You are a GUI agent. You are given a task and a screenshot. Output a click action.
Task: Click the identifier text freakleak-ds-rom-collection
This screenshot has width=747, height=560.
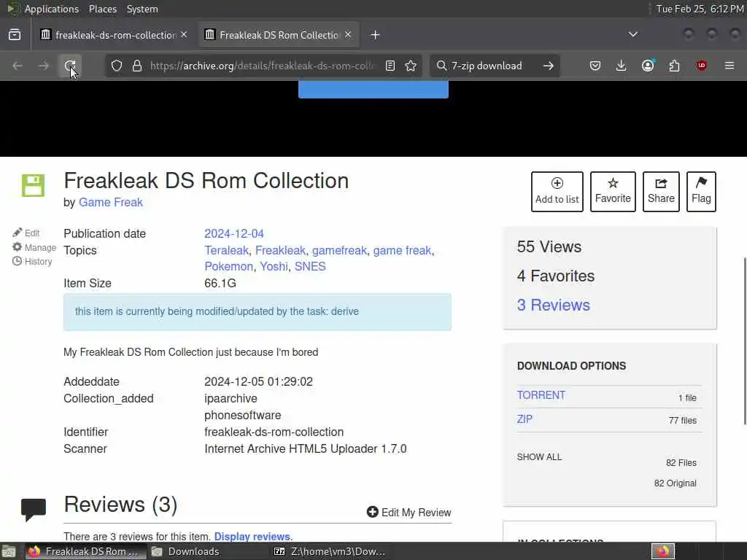click(274, 432)
